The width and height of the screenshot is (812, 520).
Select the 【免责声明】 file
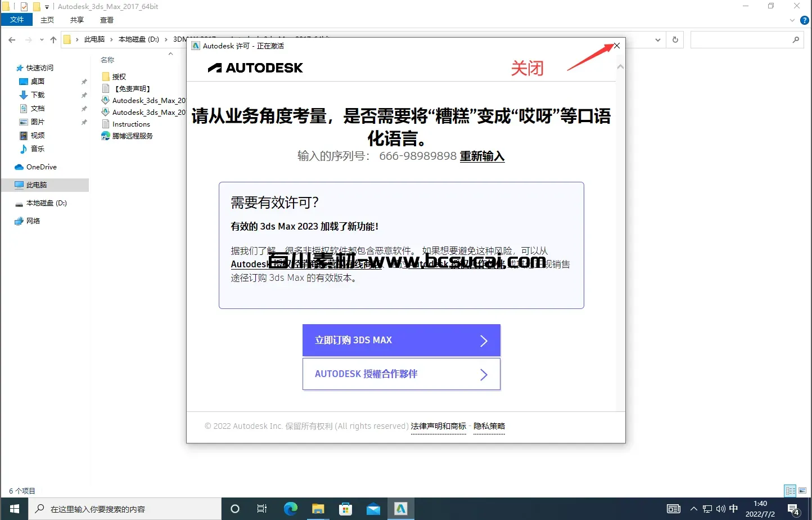coord(132,88)
